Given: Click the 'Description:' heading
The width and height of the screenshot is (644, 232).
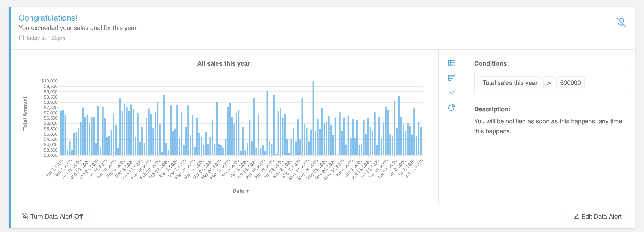Looking at the screenshot, I should click(x=492, y=109).
